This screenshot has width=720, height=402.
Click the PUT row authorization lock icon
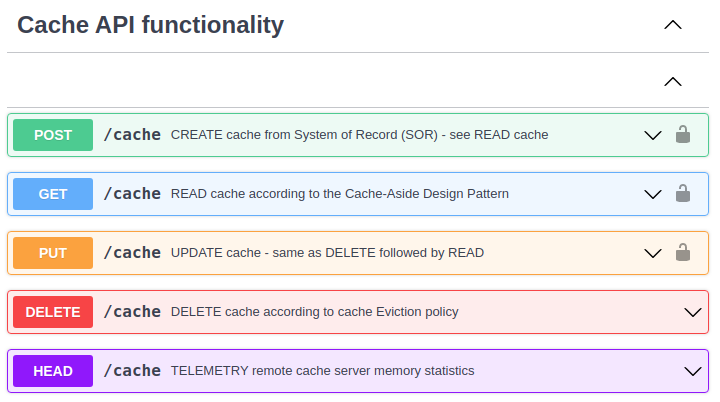click(683, 253)
